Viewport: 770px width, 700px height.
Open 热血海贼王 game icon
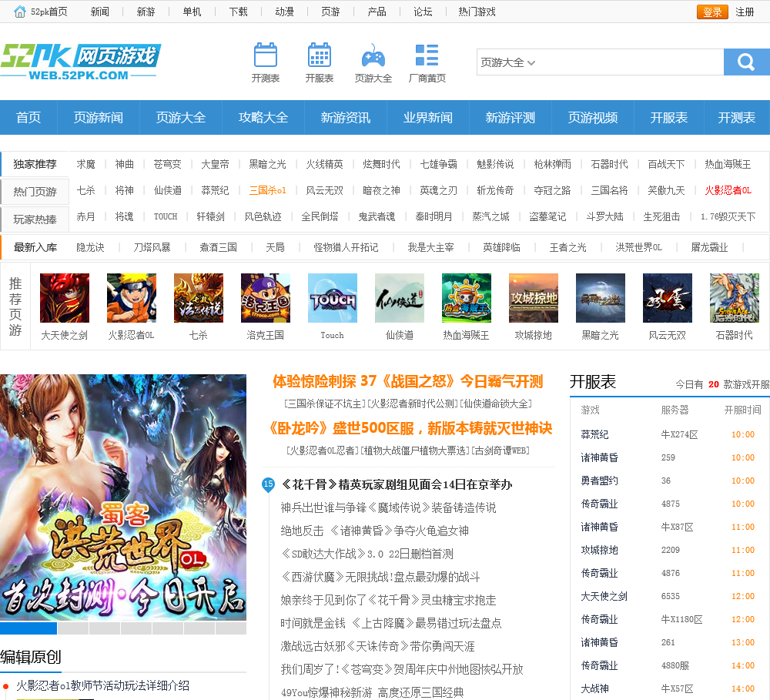click(467, 298)
